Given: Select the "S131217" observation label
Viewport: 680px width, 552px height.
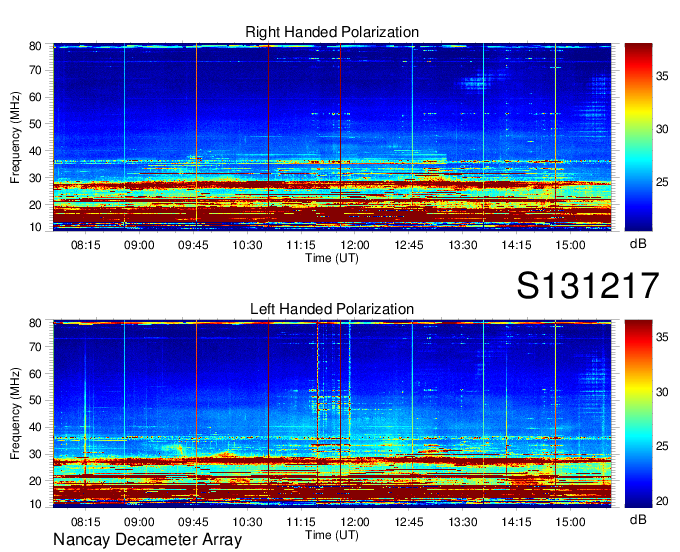Looking at the screenshot, I should (x=588, y=285).
